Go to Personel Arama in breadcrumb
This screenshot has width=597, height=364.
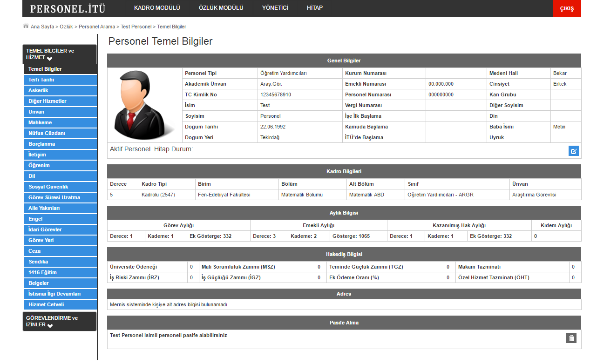[x=96, y=27]
